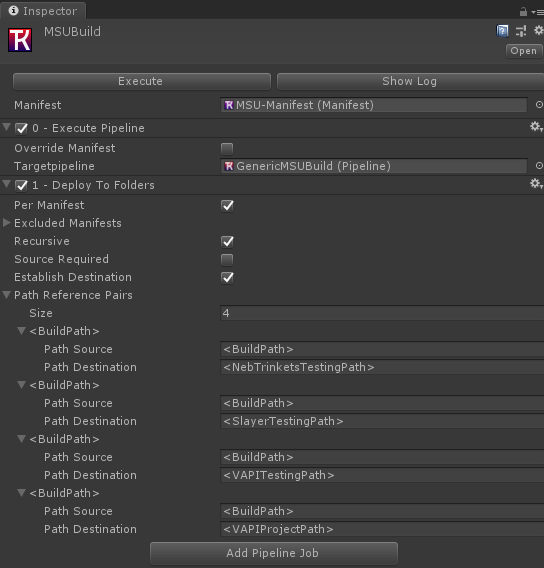
Task: Click the SlayerTestingPath destination field
Action: pos(382,421)
